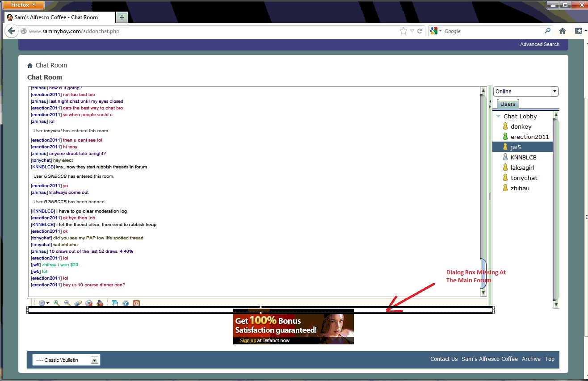Open the Classic Vbulletin style dropdown
Screen dimensions: 588x381
pyautogui.click(x=66, y=360)
